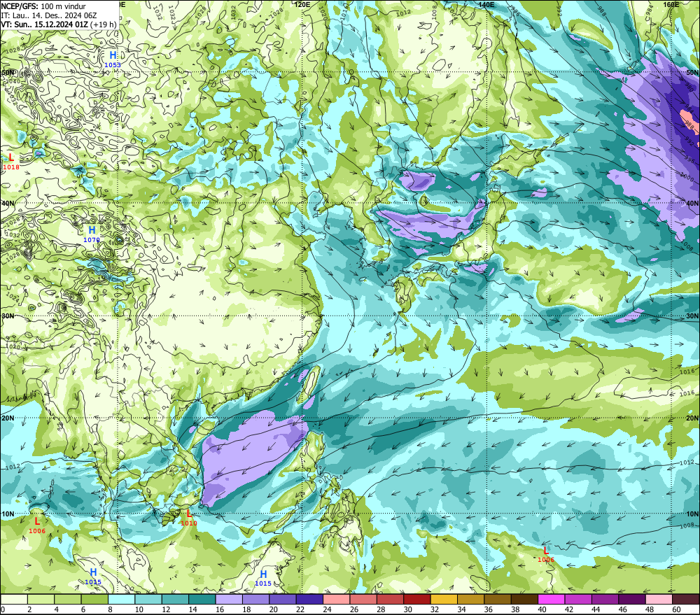This screenshot has width=700, height=615.
Task: Click the '10N' label on the right edge
Action: (692, 514)
